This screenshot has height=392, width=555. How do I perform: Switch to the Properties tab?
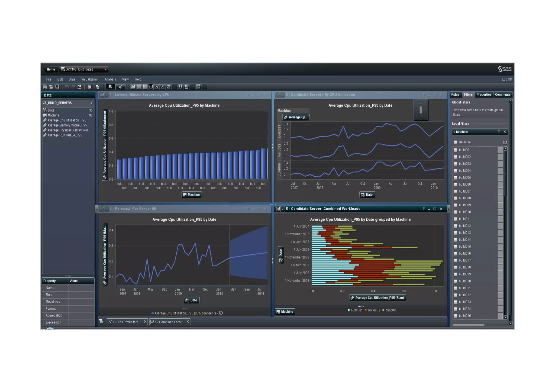484,95
